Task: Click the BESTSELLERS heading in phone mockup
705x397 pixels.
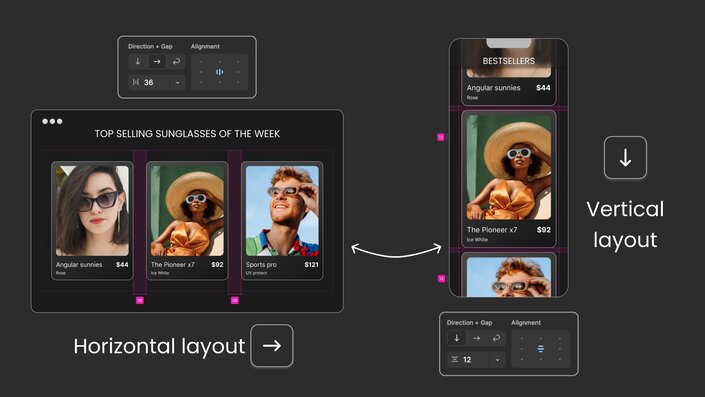Action: click(x=509, y=61)
